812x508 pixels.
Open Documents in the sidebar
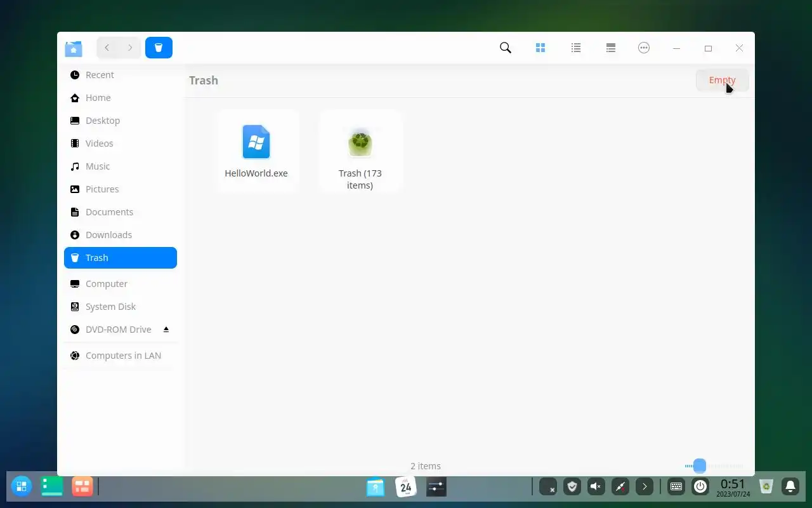[121, 212]
